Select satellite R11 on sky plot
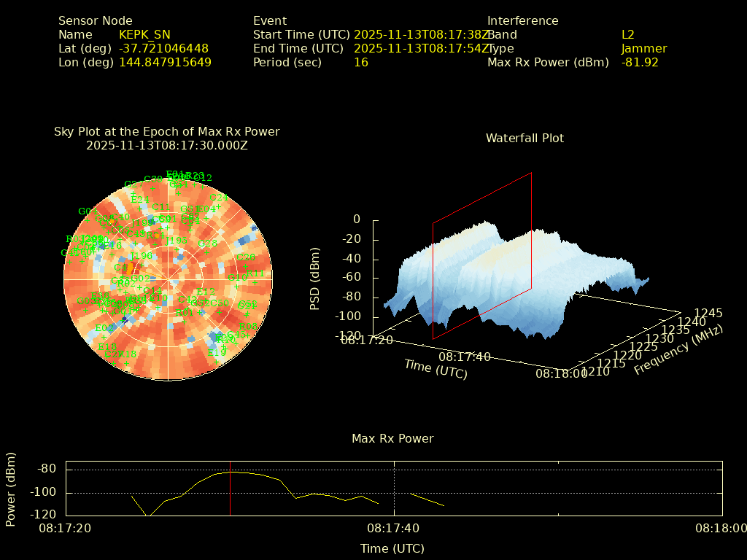 pyautogui.click(x=255, y=282)
